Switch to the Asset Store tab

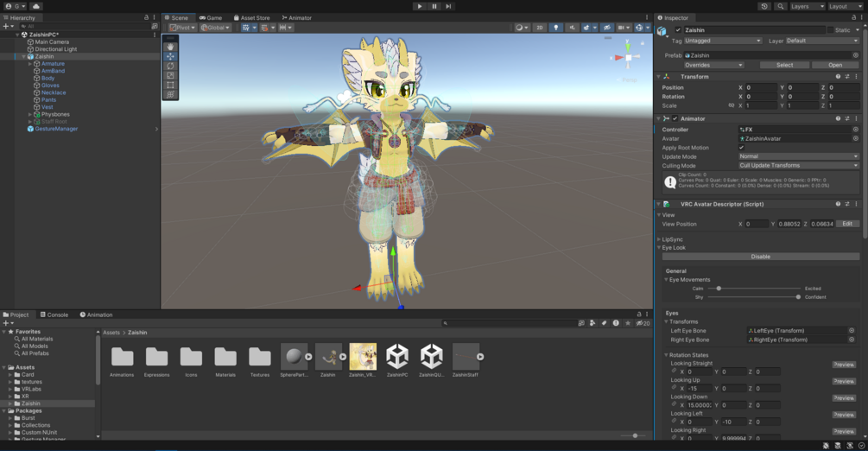(251, 18)
